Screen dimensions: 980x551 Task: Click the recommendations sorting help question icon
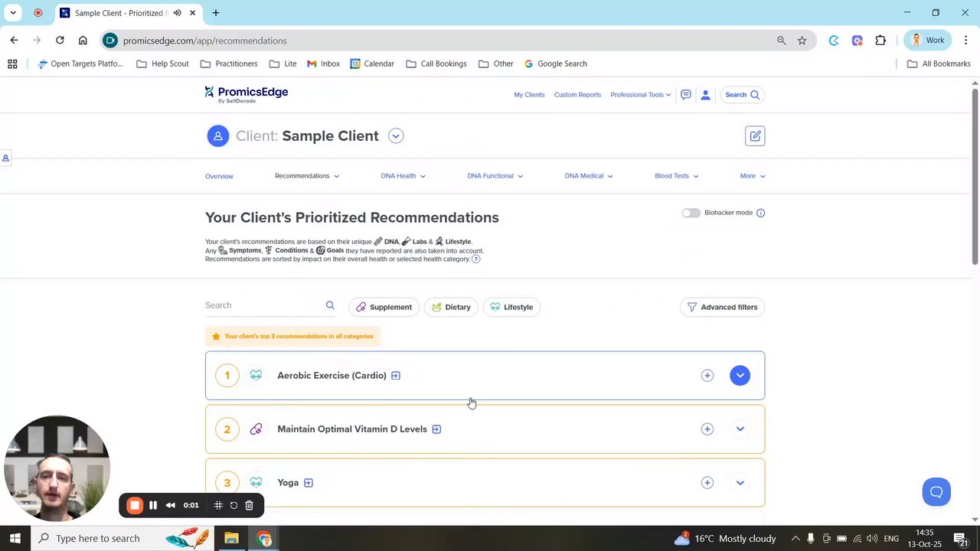click(x=475, y=259)
